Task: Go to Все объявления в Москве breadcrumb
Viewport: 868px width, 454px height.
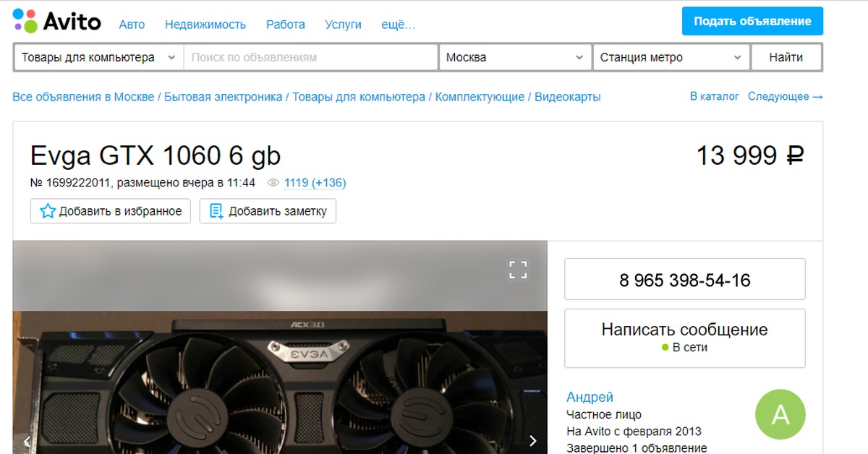Action: point(83,97)
